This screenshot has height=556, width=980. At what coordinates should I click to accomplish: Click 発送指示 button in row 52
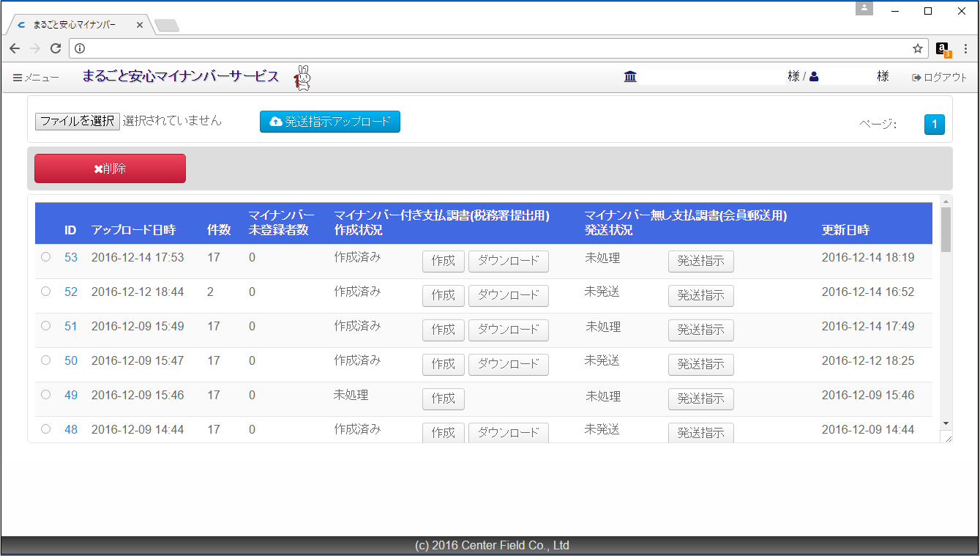[x=701, y=296]
